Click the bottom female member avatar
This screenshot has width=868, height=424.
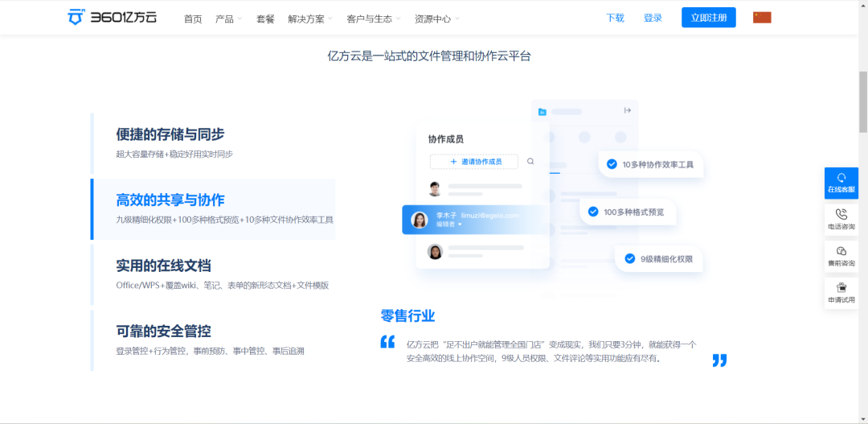(435, 252)
